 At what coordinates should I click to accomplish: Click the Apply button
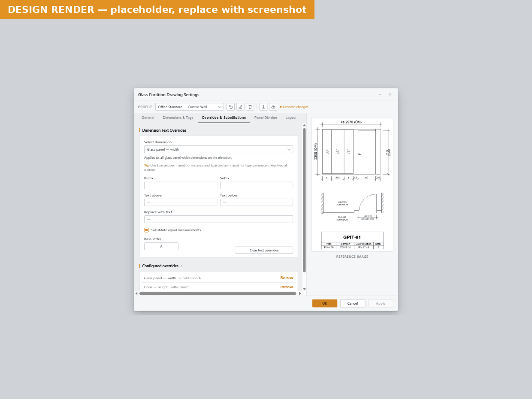381,303
